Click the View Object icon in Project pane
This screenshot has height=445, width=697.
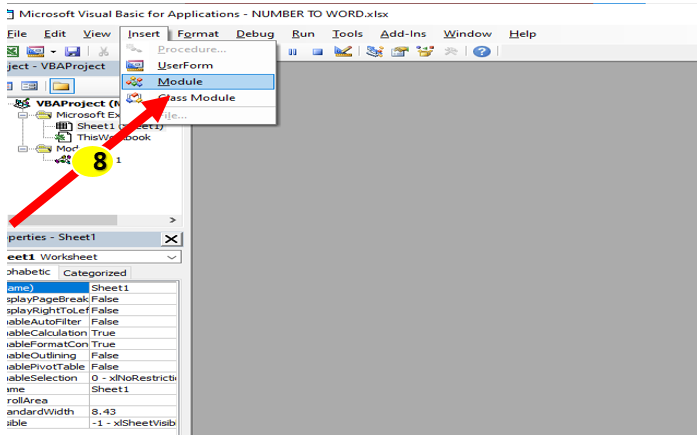[30, 86]
